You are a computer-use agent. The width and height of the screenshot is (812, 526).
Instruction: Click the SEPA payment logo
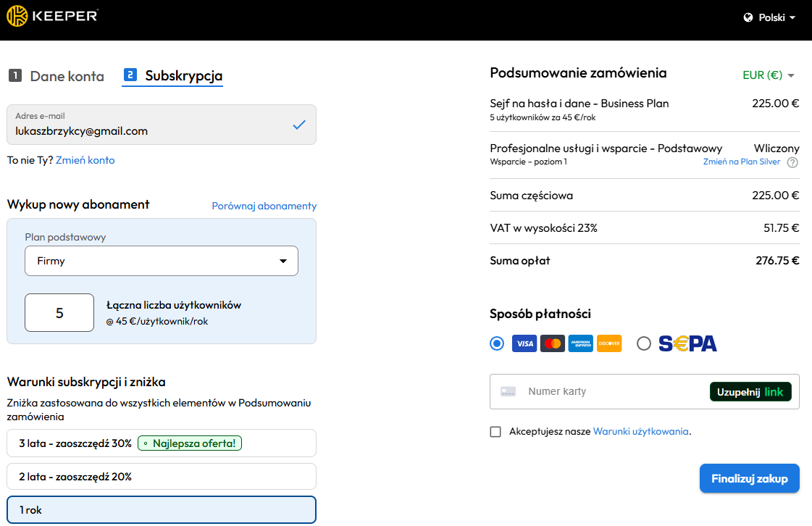pyautogui.click(x=687, y=343)
